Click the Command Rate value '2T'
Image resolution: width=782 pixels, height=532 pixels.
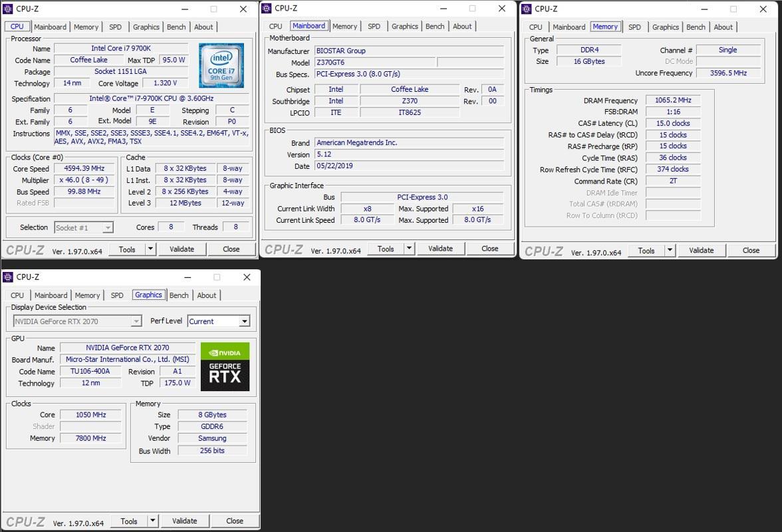(x=673, y=181)
